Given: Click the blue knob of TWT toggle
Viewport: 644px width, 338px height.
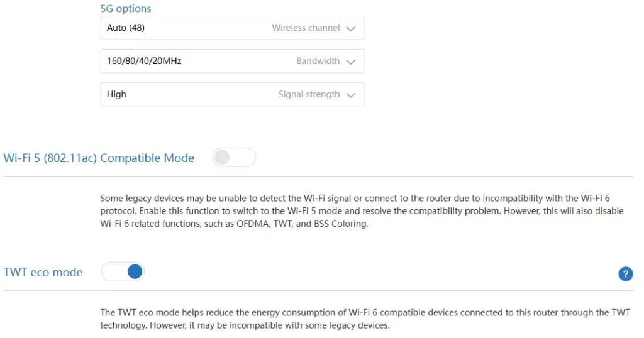Looking at the screenshot, I should click(x=135, y=271).
